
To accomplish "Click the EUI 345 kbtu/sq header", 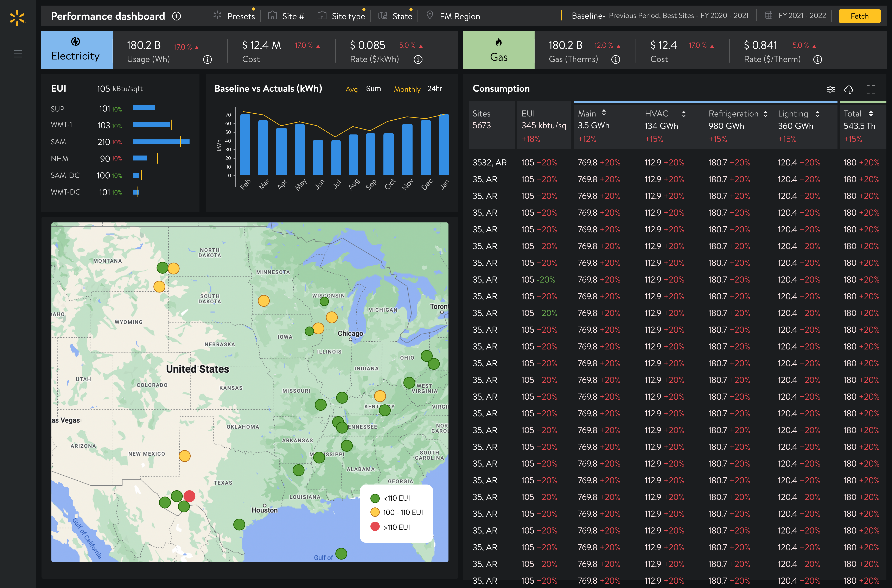I will click(x=544, y=125).
